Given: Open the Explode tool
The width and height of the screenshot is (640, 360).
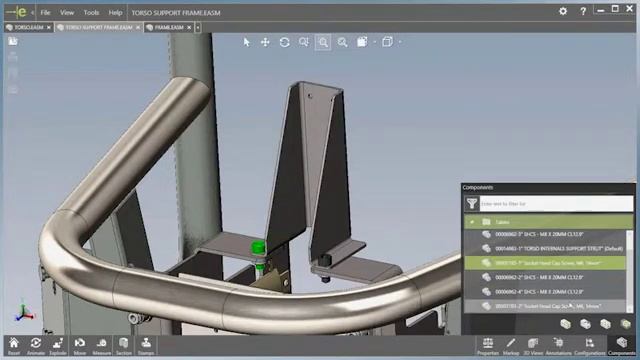Looking at the screenshot, I should 58,346.
